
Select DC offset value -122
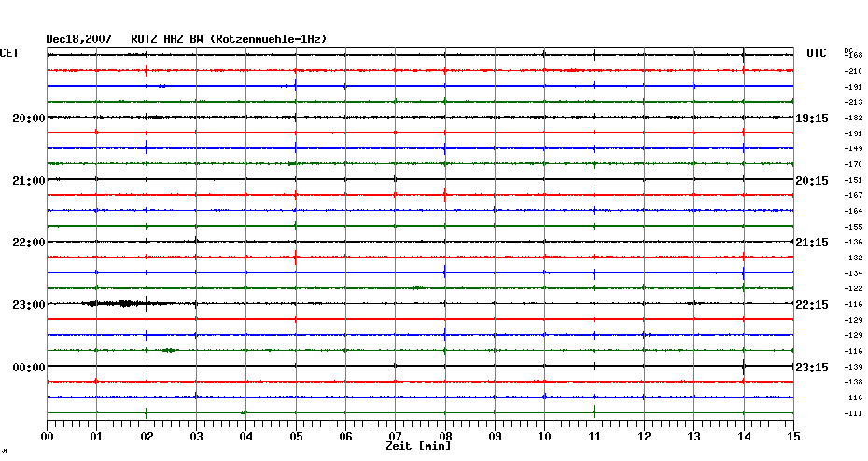tap(853, 288)
